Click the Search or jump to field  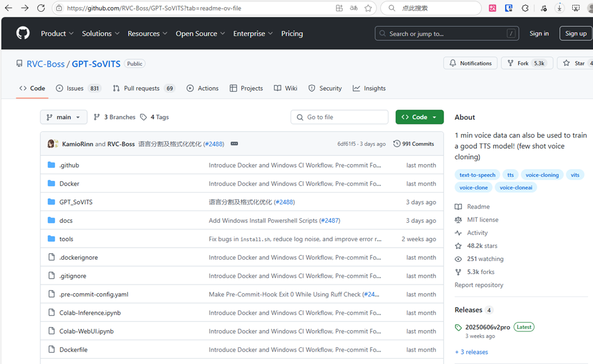click(x=447, y=33)
